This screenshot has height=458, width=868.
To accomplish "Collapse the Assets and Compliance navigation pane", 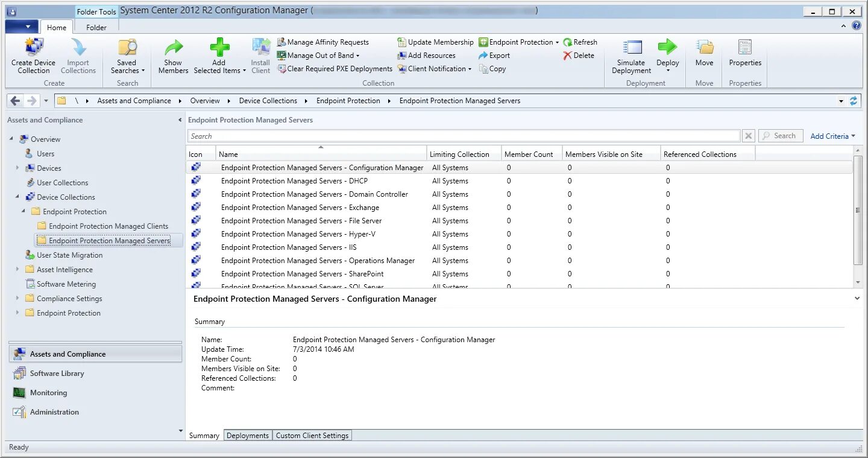I will coord(180,120).
